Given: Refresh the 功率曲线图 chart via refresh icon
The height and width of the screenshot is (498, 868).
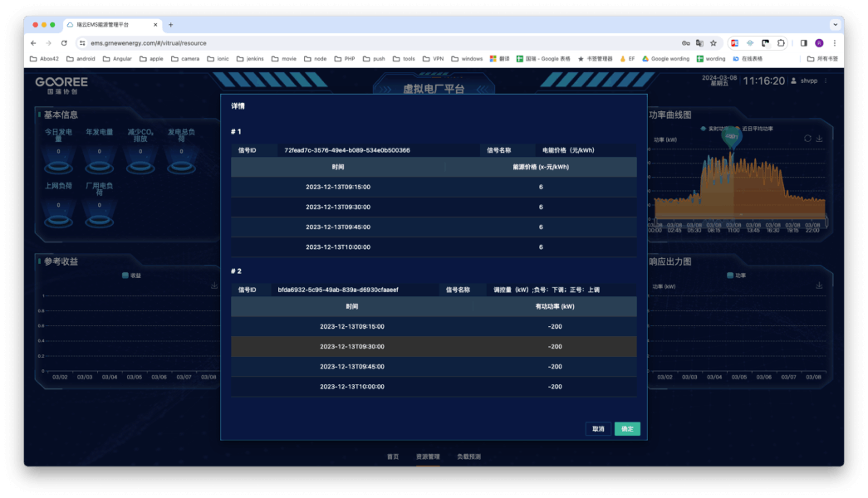Looking at the screenshot, I should pyautogui.click(x=807, y=139).
